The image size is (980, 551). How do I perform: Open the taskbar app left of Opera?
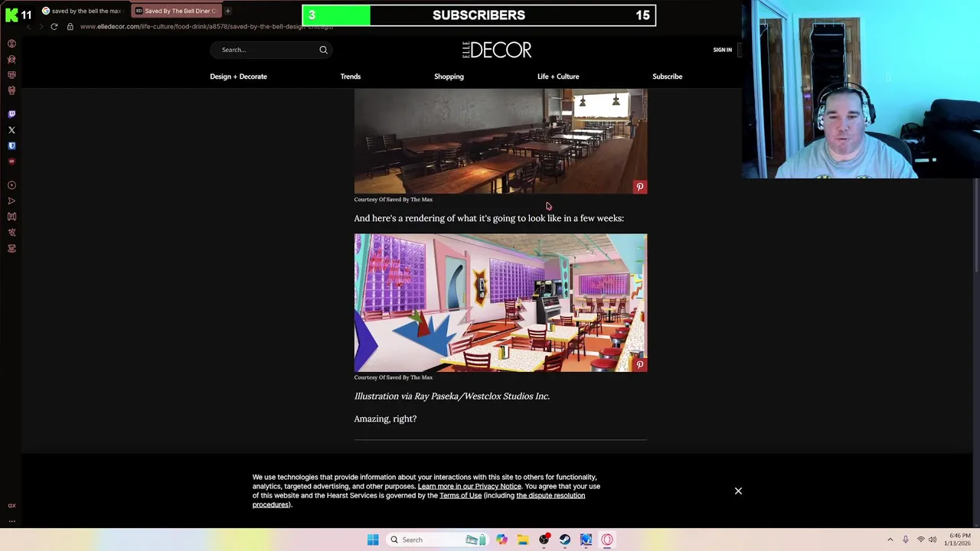coord(586,540)
